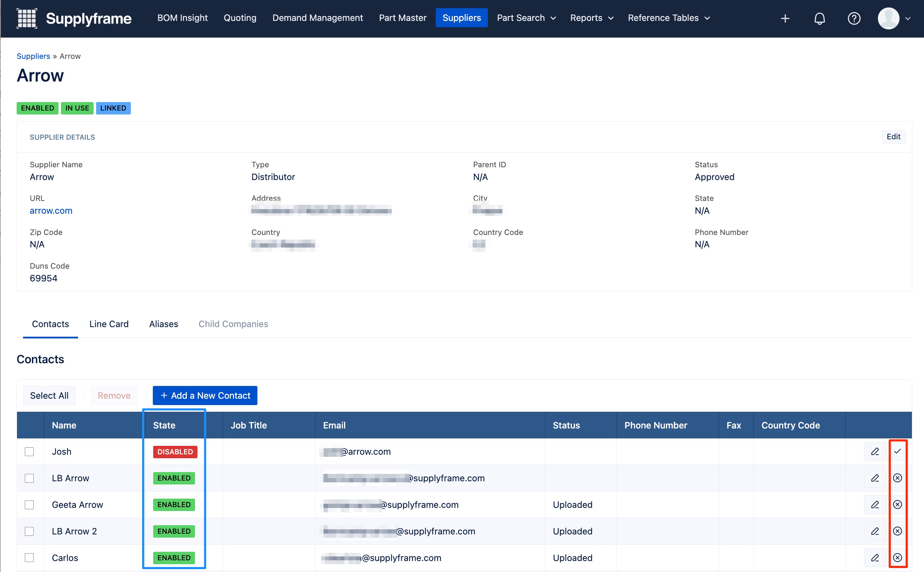The width and height of the screenshot is (924, 572).
Task: Click the Duns Code value 69954
Action: pos(44,279)
